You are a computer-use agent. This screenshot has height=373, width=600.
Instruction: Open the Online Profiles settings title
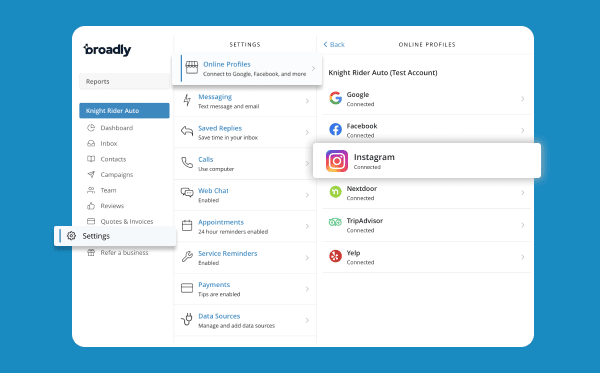click(x=227, y=64)
